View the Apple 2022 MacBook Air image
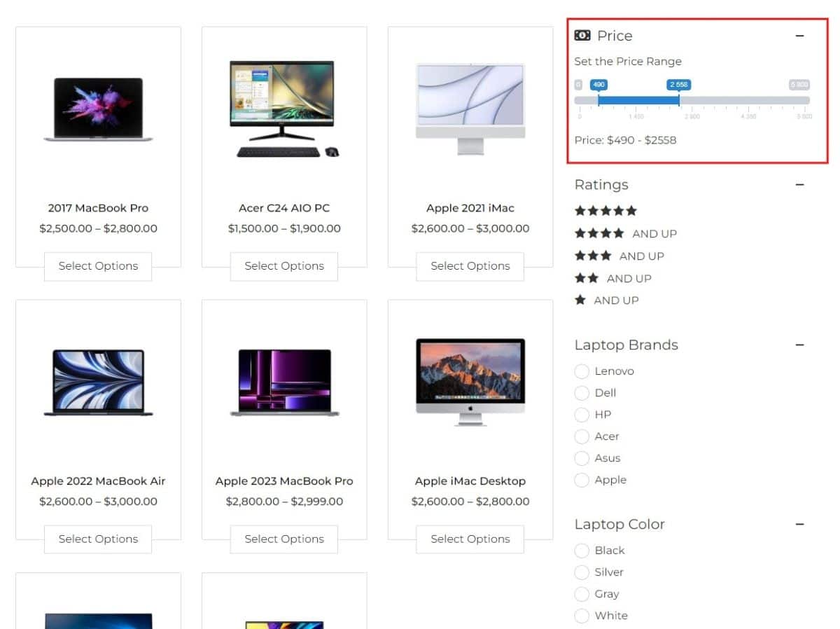840x629 pixels. click(98, 382)
